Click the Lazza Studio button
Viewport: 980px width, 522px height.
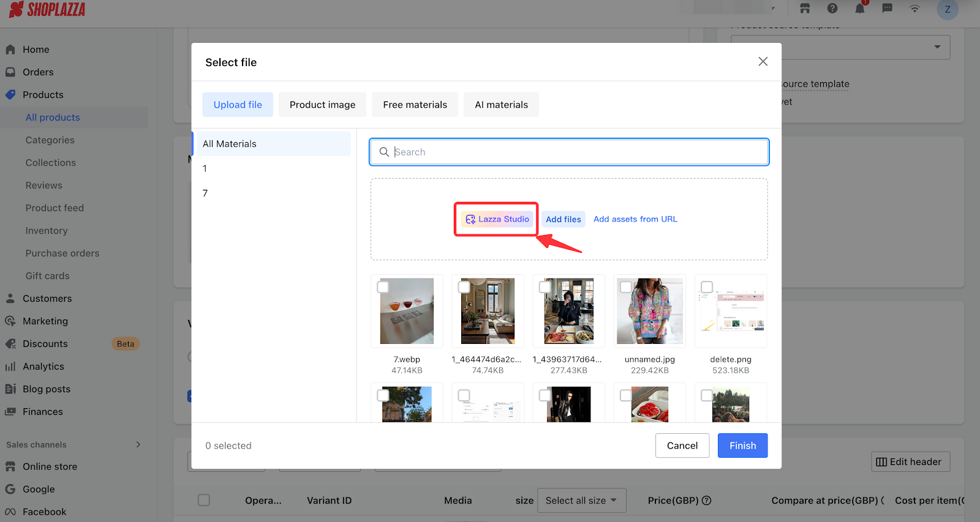[x=497, y=219]
